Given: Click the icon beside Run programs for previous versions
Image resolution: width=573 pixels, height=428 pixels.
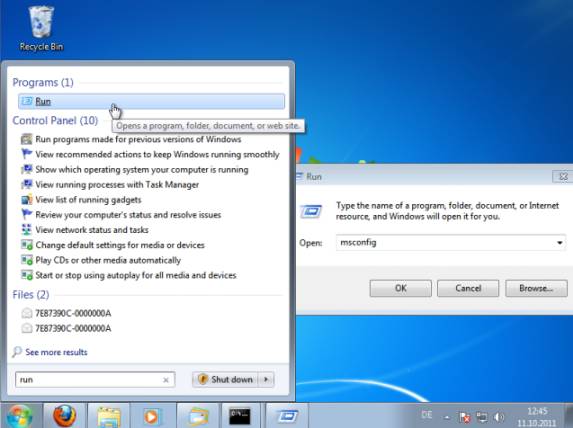Looking at the screenshot, I should pos(26,139).
